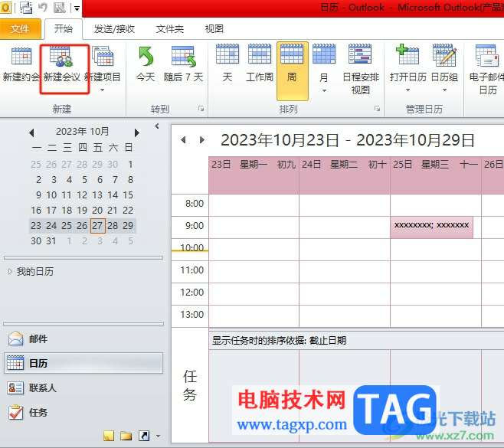The image size is (504, 448).
Task: Go forward one week in calendar view
Action: pyautogui.click(x=202, y=140)
